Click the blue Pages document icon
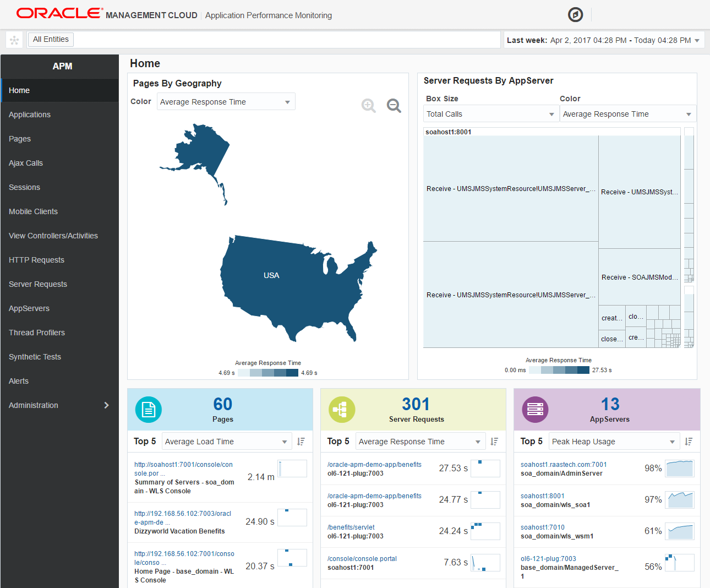The image size is (710, 588). [148, 409]
